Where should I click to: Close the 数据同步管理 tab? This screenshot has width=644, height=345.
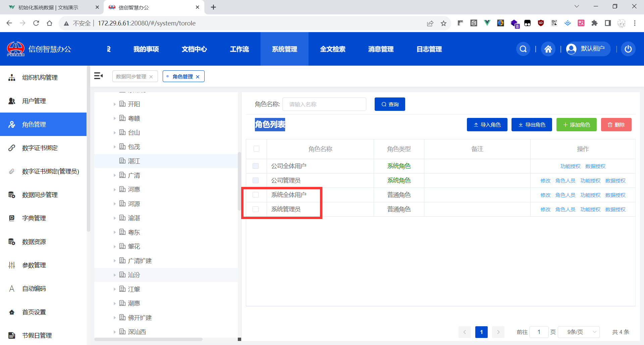pos(151,77)
